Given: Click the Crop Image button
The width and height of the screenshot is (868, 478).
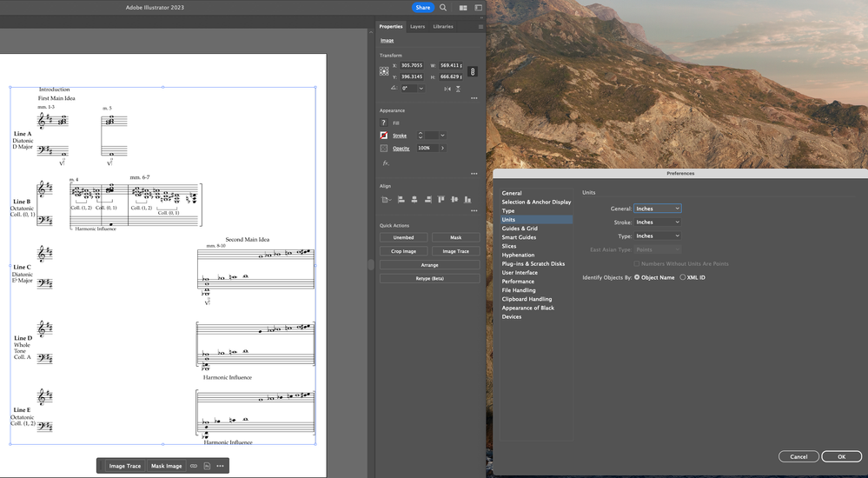Looking at the screenshot, I should click(403, 251).
